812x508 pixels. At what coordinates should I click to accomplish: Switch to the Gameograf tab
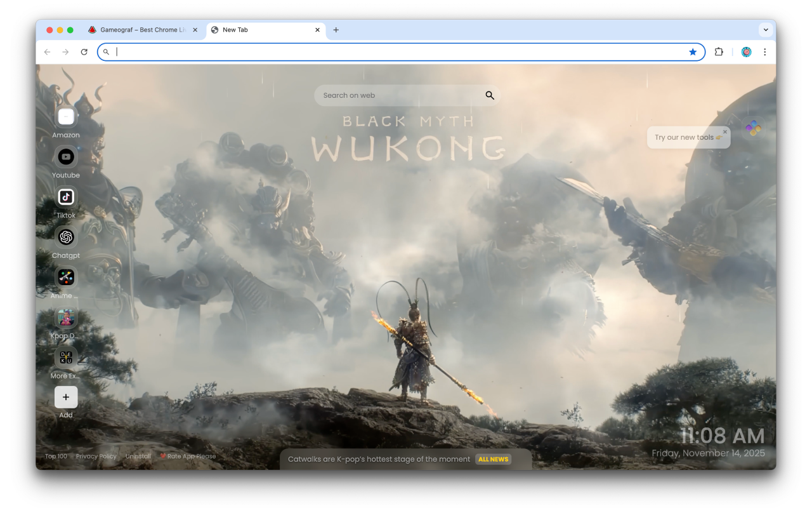(143, 30)
